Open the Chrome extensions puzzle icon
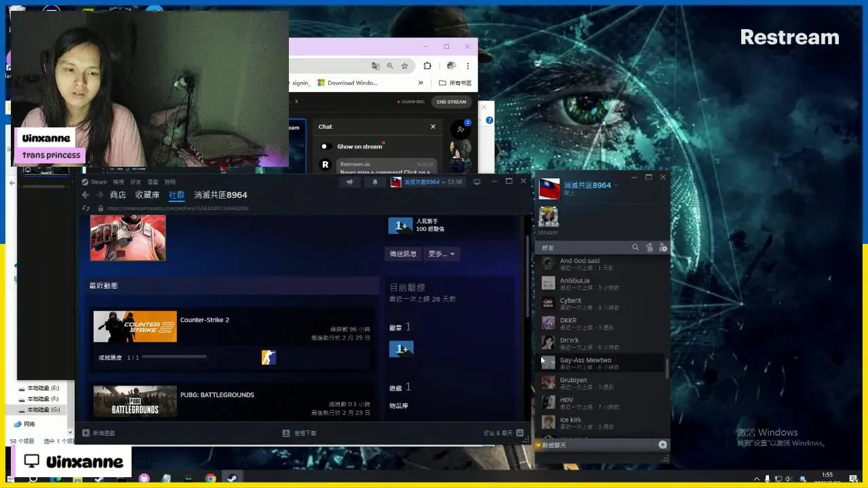 pyautogui.click(x=427, y=66)
